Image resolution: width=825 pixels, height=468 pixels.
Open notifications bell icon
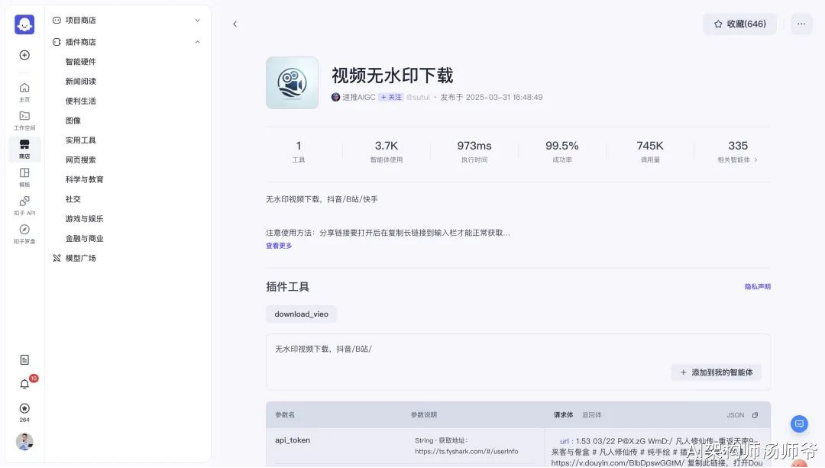[24, 384]
